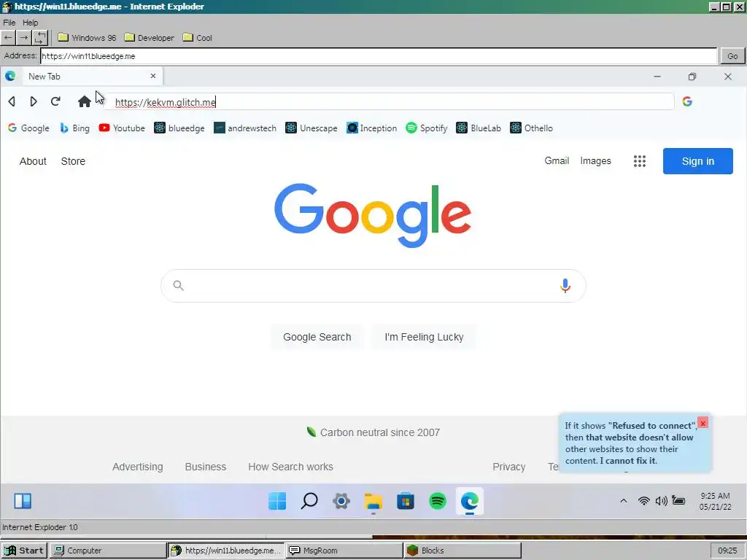The height and width of the screenshot is (560, 747).
Task: Click the Google search box
Action: [373, 286]
